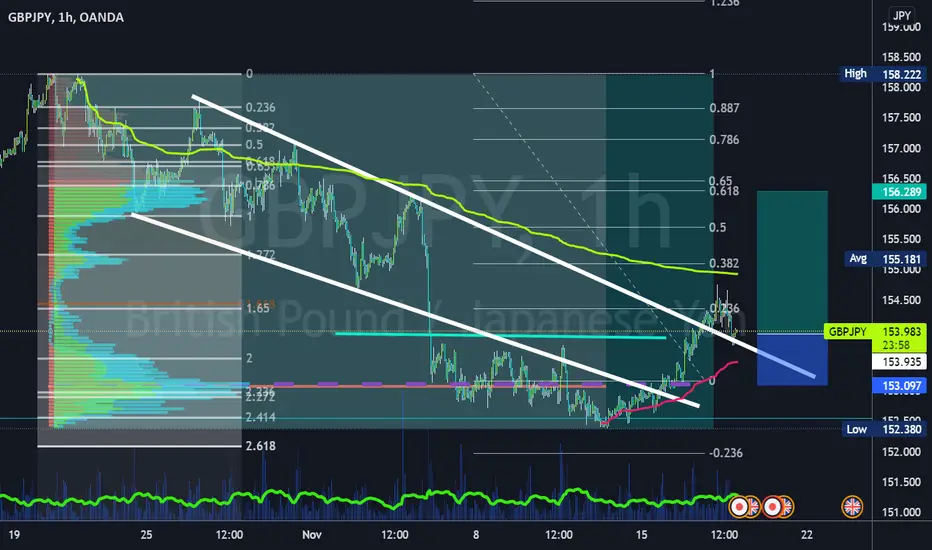This screenshot has height=550, width=932.
Task: Select the green oscillator line in bottom pane
Action: [369, 499]
